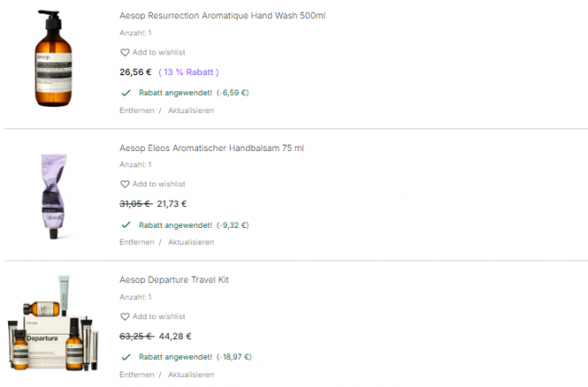Click Aktualisieren for the Eleos Handbalsam

[190, 242]
